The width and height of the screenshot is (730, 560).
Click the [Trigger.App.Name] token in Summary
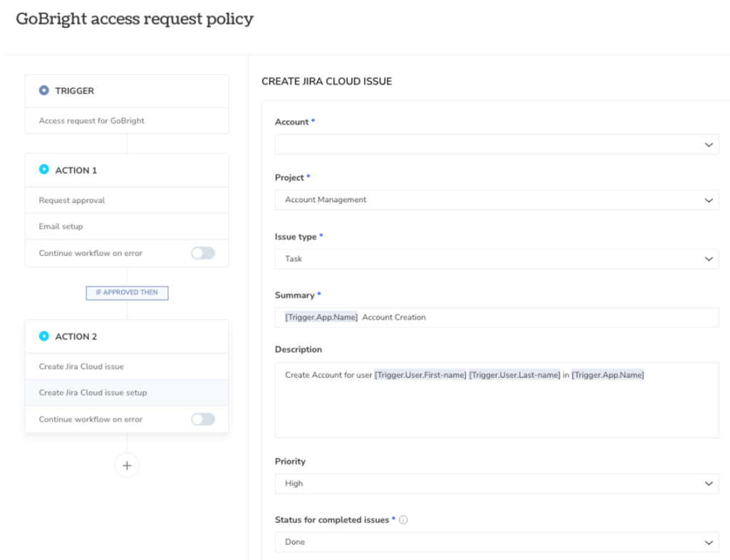(x=322, y=317)
